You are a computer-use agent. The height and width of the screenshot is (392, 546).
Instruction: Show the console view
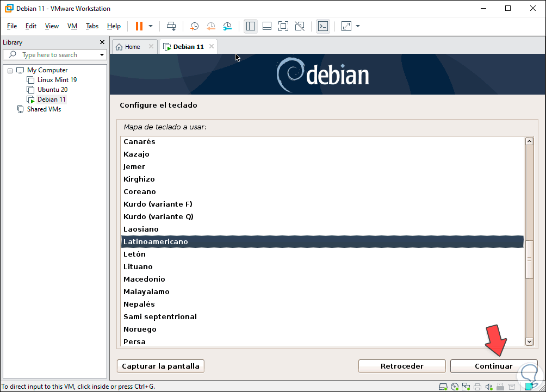pyautogui.click(x=323, y=26)
